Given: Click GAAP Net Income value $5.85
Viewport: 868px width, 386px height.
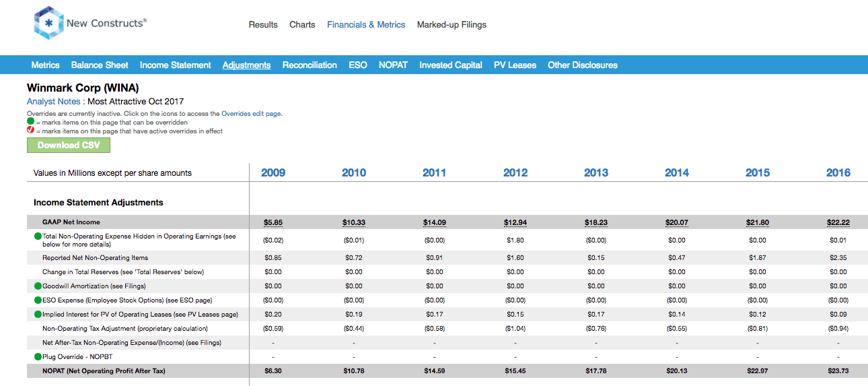Looking at the screenshot, I should 273,222.
